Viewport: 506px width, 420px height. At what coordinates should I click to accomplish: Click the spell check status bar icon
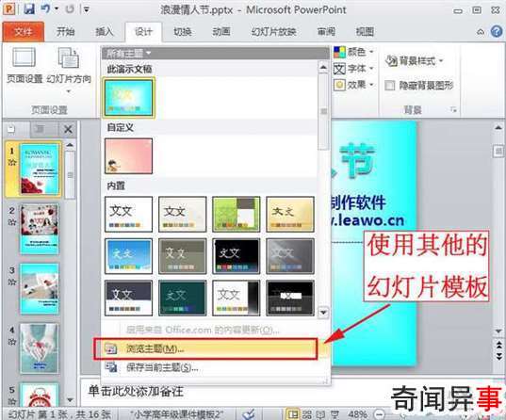pyautogui.click(x=249, y=413)
